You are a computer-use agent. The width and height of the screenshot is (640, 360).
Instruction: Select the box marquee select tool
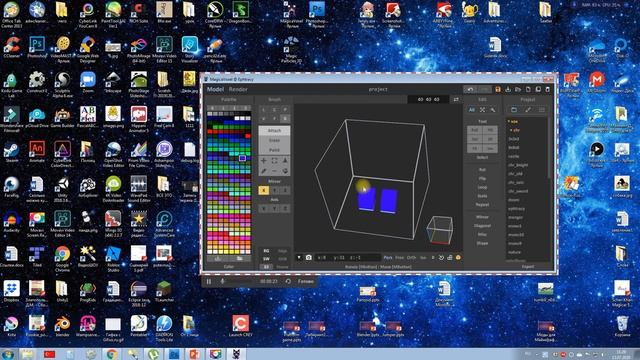[x=274, y=161]
